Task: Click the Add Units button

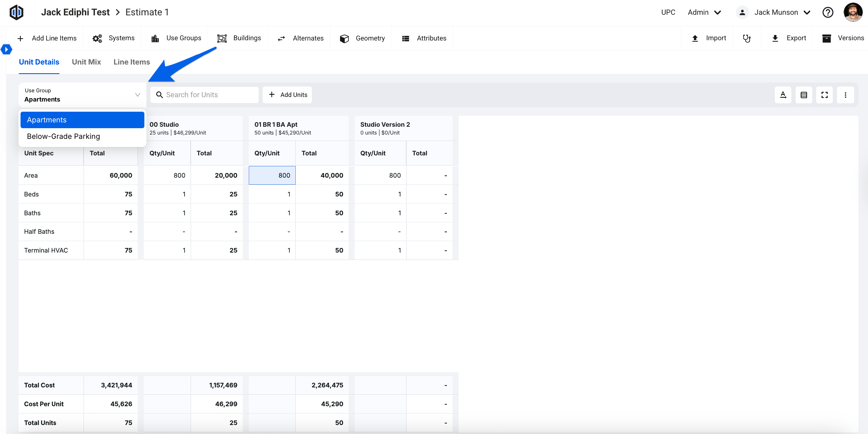Action: pos(287,95)
